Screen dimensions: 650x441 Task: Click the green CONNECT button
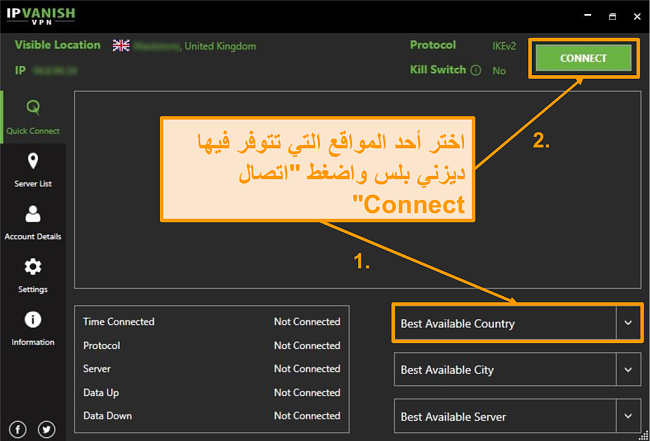tap(583, 58)
